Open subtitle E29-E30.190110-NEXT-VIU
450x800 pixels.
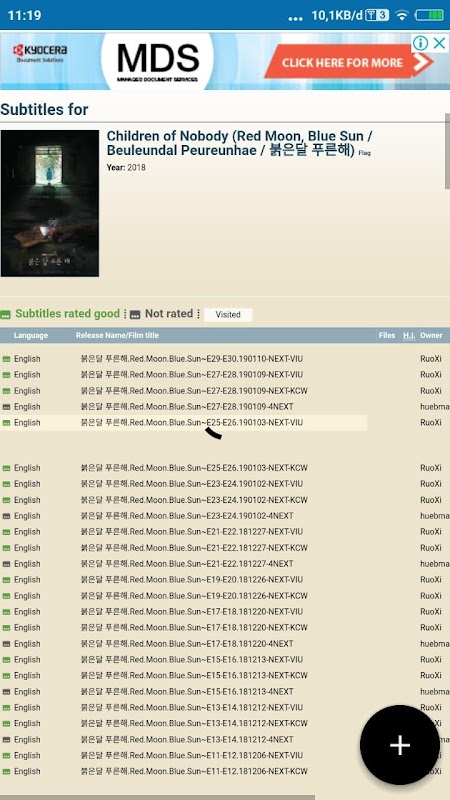click(192, 359)
